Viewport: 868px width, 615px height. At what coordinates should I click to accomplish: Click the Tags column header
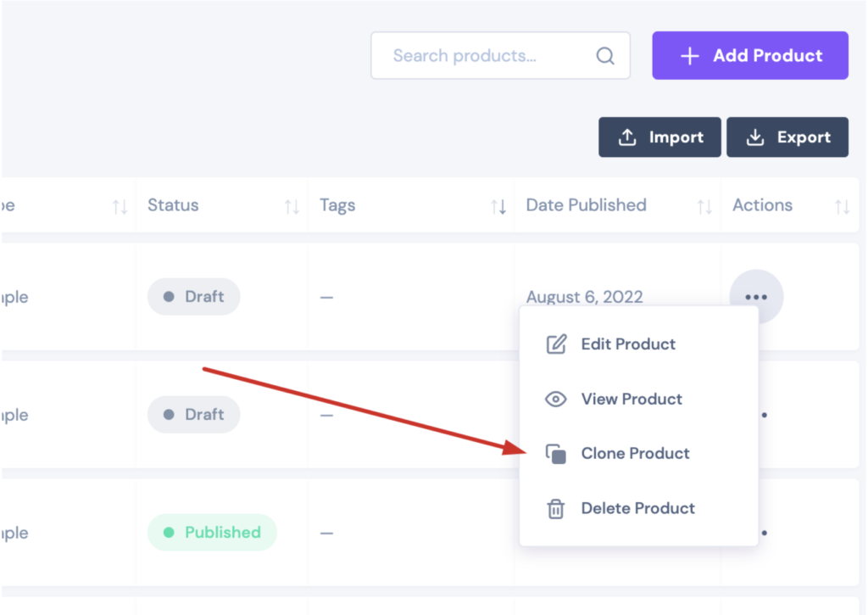(337, 205)
